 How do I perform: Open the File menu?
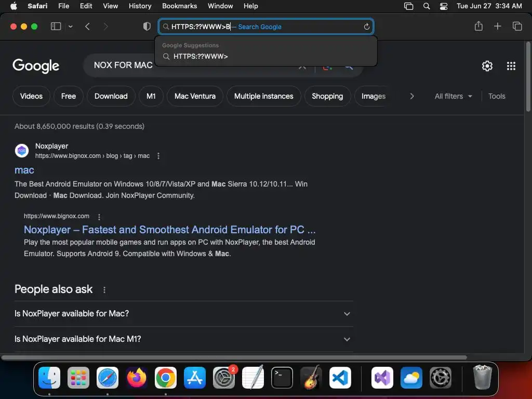click(x=63, y=6)
